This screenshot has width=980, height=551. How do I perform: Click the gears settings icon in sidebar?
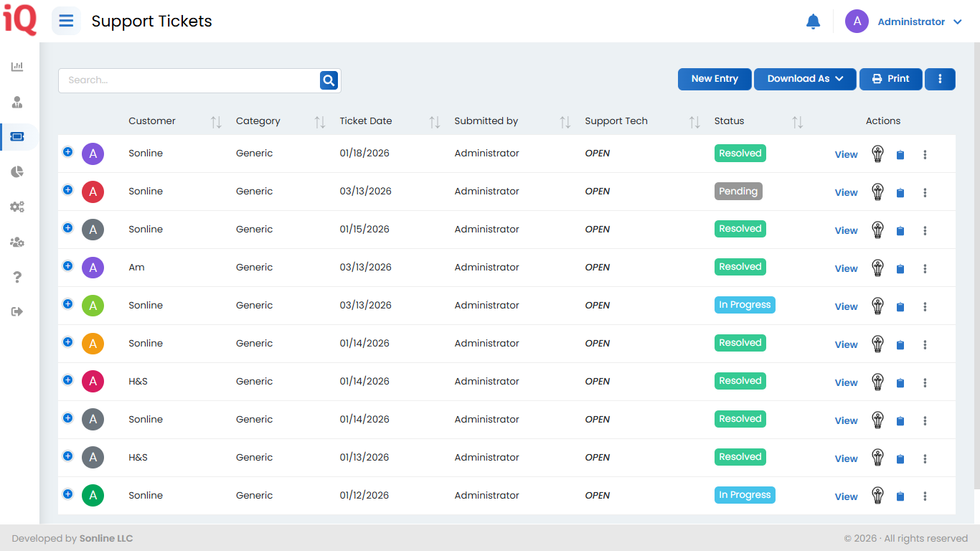coord(17,207)
